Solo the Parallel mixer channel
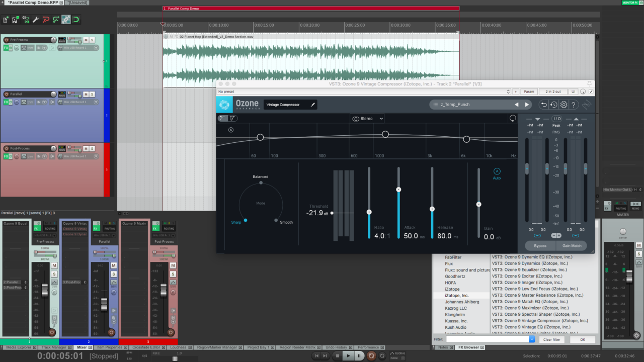 113,274
